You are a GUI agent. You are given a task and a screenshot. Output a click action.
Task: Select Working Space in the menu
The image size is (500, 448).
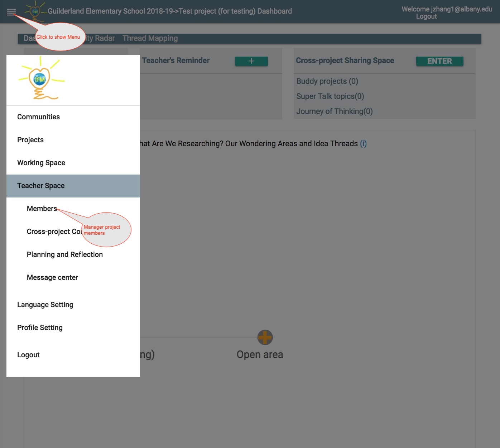(x=41, y=163)
